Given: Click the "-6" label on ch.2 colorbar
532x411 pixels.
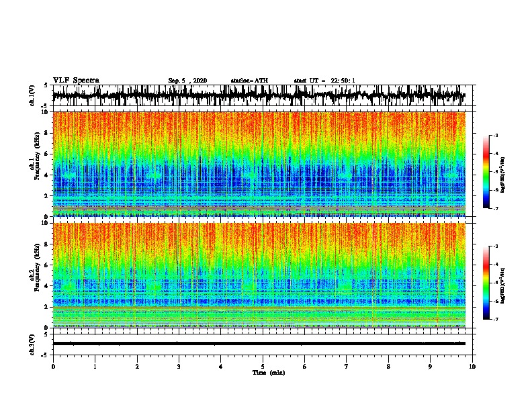Looking at the screenshot, I should pyautogui.click(x=496, y=301).
